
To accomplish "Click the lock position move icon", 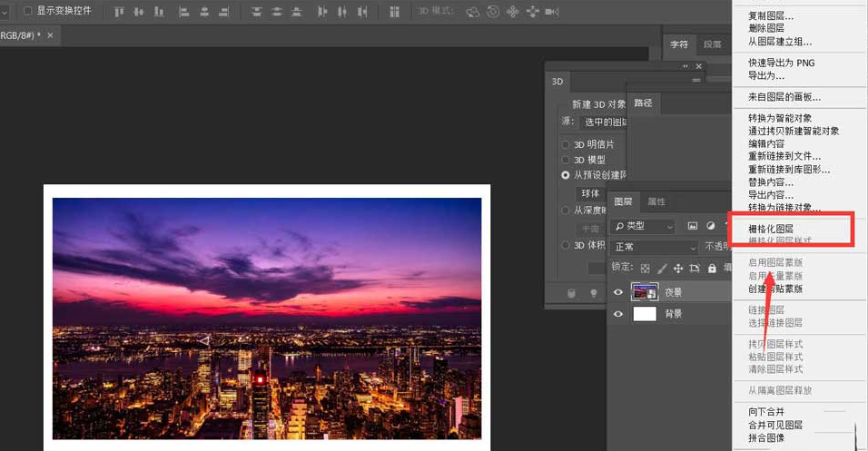I will (x=677, y=268).
